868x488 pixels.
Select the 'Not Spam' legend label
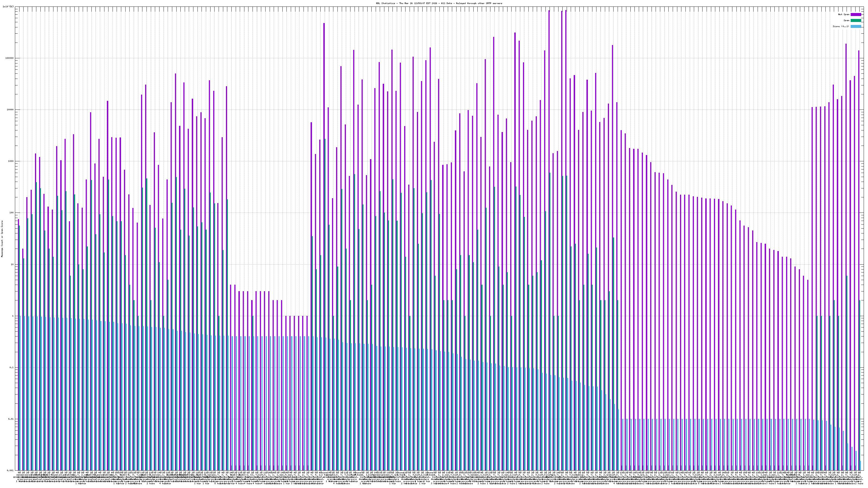844,14
